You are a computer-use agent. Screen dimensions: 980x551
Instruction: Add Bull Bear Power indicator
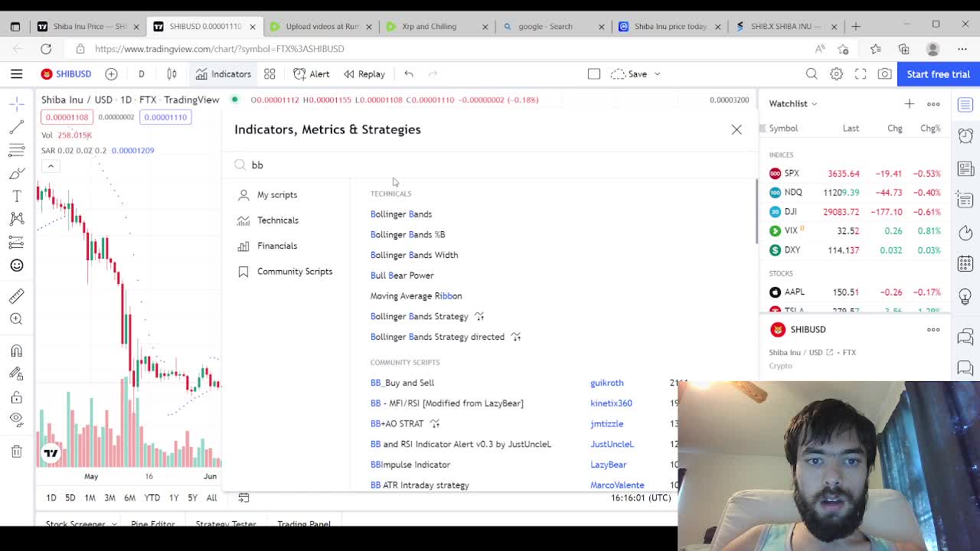(x=402, y=275)
